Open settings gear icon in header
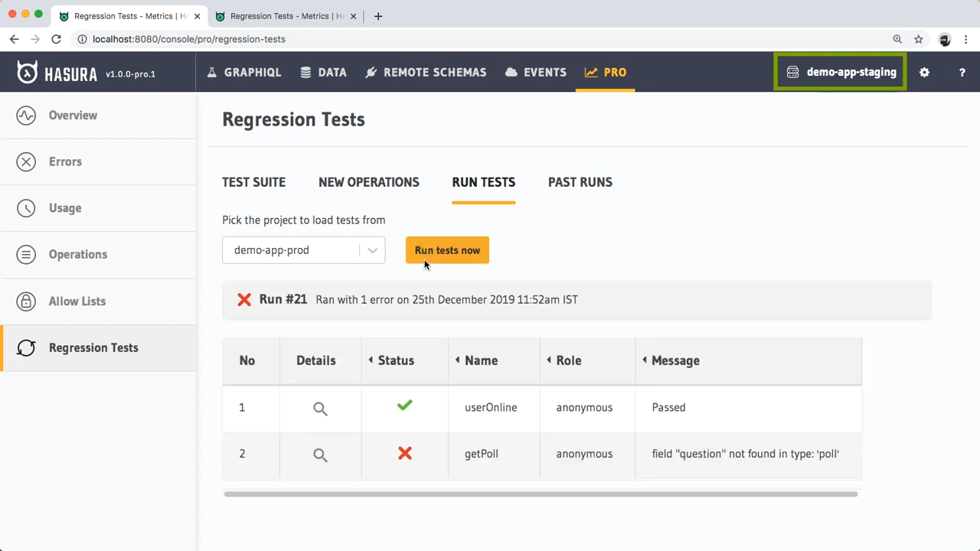Image resolution: width=980 pixels, height=551 pixels. point(924,72)
